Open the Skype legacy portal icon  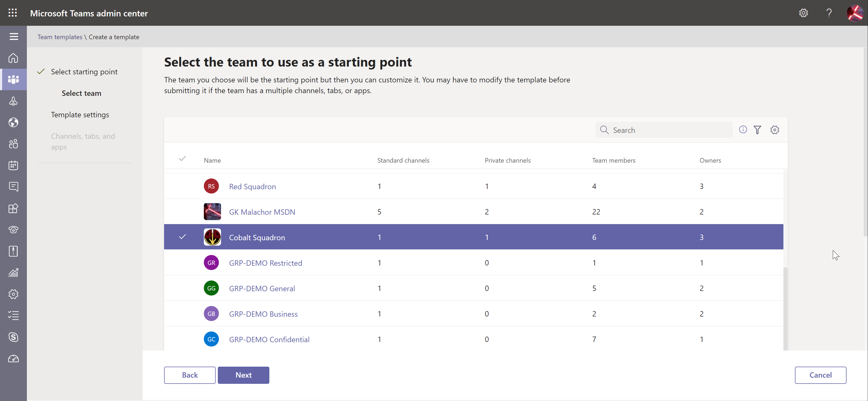[x=13, y=337]
